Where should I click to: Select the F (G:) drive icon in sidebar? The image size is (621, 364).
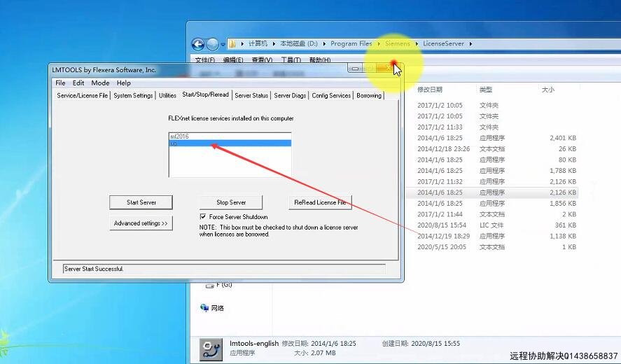click(x=210, y=285)
